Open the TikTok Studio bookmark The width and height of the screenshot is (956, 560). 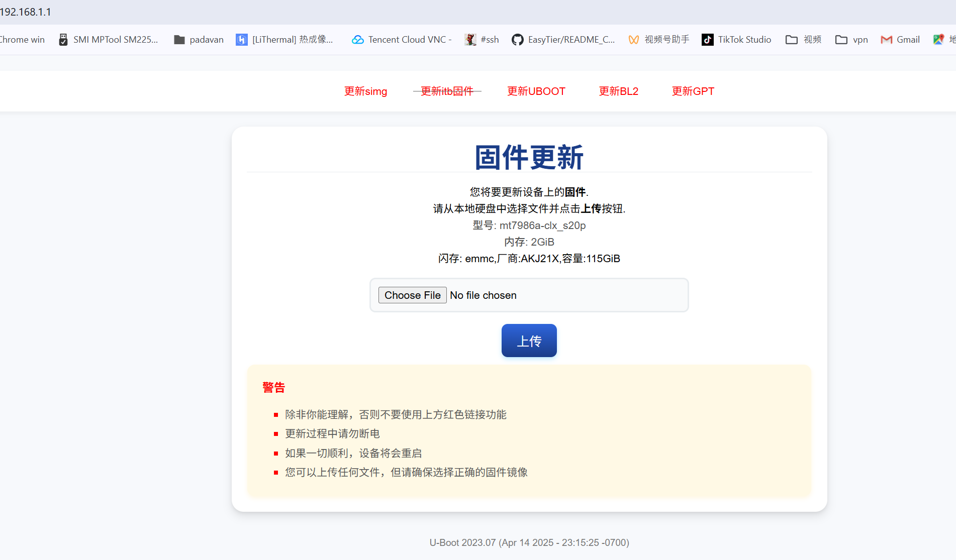tap(736, 40)
